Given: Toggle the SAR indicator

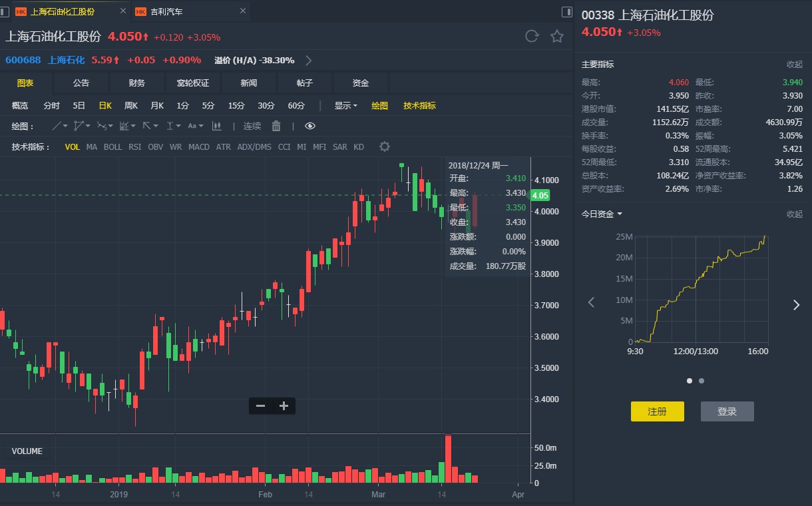Looking at the screenshot, I should coord(339,147).
